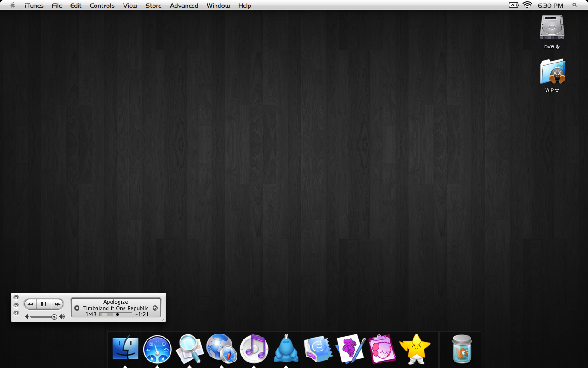Open the blue bird figure Dock app

click(286, 348)
